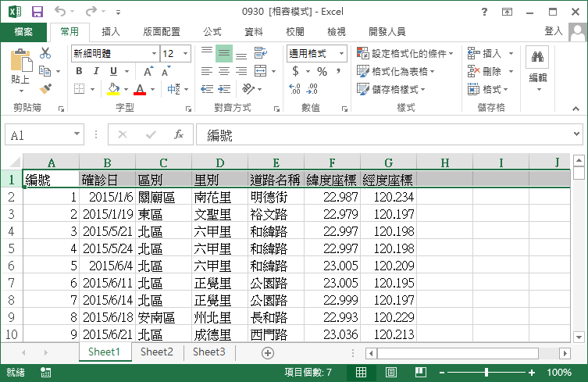The height and width of the screenshot is (382, 588).
Task: Switch to the 版面配置 ribbon tab
Action: [162, 32]
